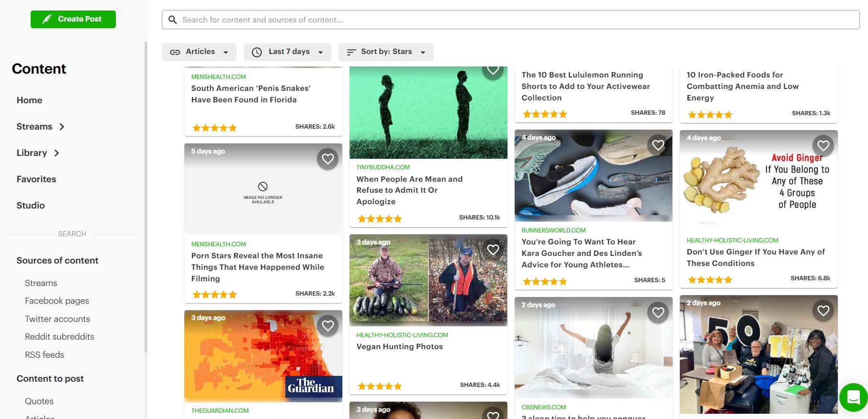Favorite the group photo card heart

tap(823, 311)
